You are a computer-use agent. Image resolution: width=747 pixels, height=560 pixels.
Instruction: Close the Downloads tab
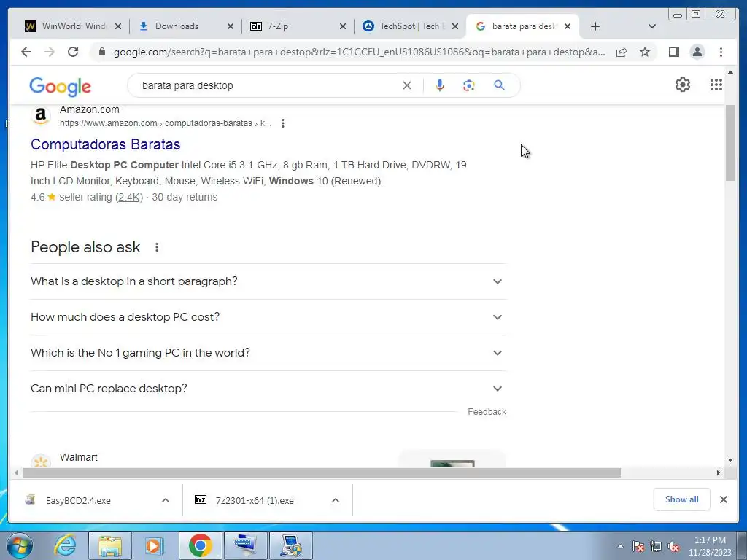point(230,26)
